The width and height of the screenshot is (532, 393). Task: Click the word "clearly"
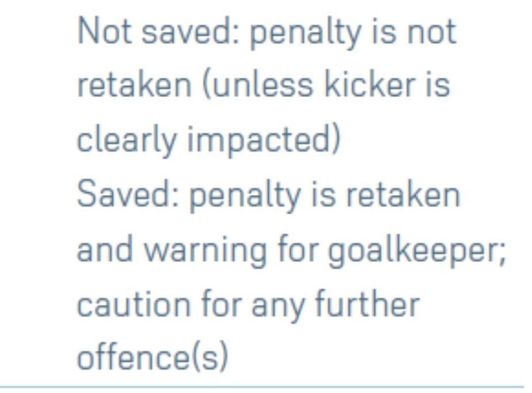point(127,140)
